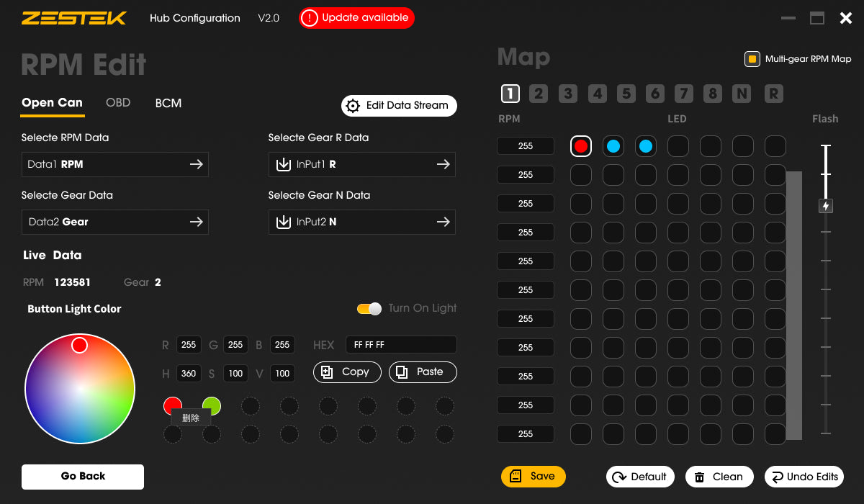Open the Data2 Gear selector
This screenshot has width=864, height=504.
tap(115, 222)
